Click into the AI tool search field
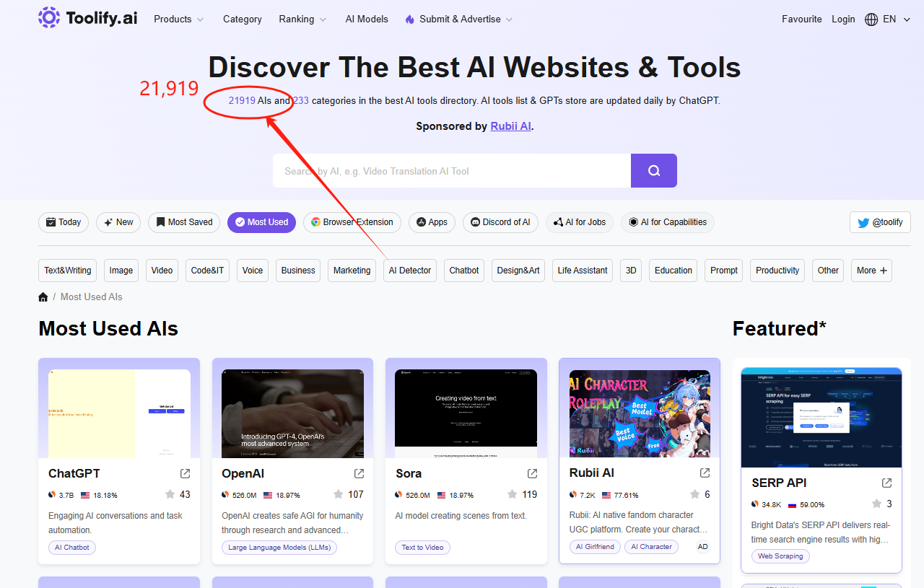 pos(452,171)
